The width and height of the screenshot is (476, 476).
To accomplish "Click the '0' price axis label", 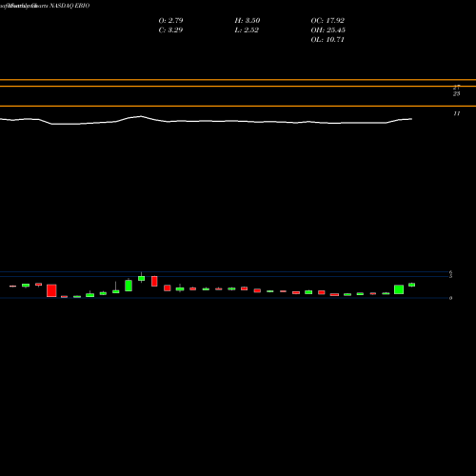I will pos(450,298).
